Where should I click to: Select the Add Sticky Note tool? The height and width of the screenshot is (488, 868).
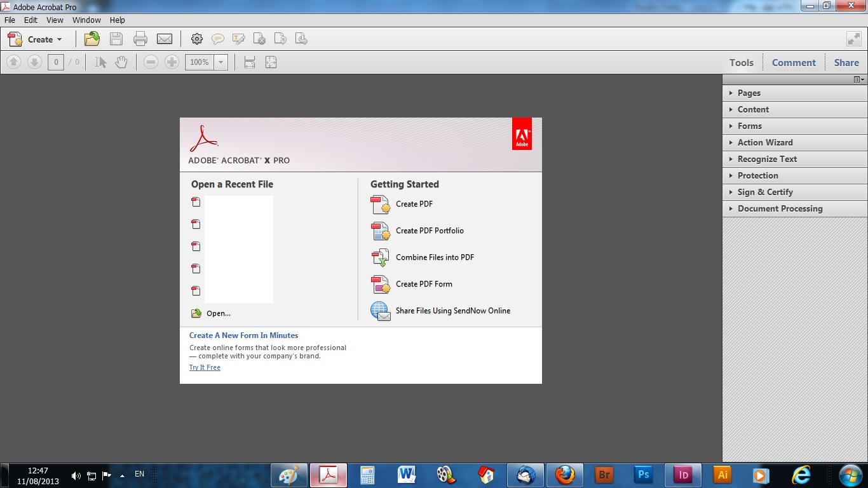click(218, 39)
